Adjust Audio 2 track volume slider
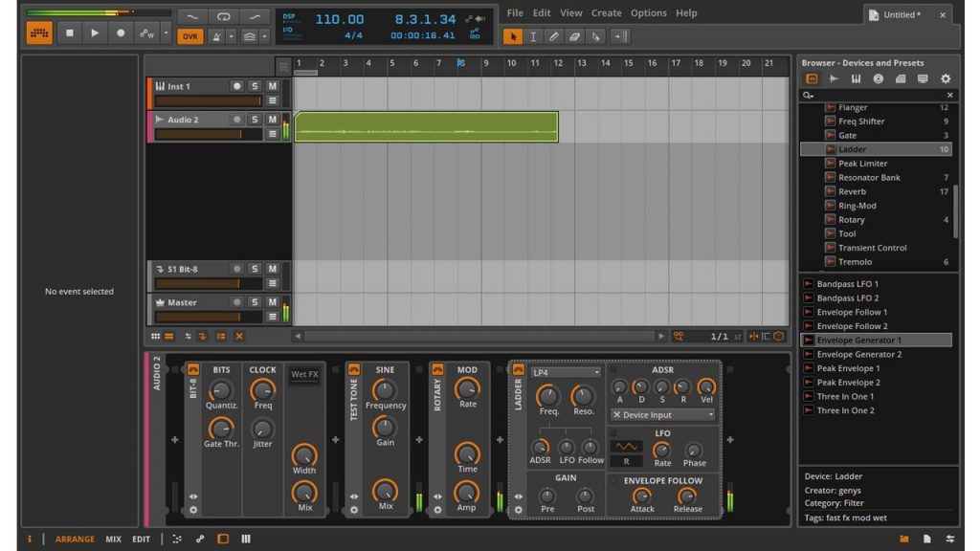This screenshot has width=980, height=551. [x=208, y=134]
